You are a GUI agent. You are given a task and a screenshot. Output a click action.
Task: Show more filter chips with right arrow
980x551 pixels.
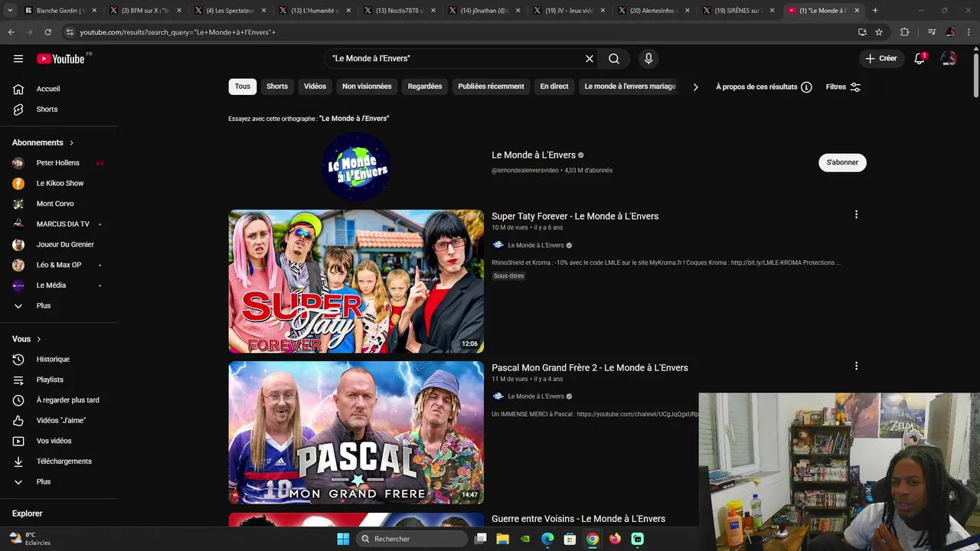(695, 87)
